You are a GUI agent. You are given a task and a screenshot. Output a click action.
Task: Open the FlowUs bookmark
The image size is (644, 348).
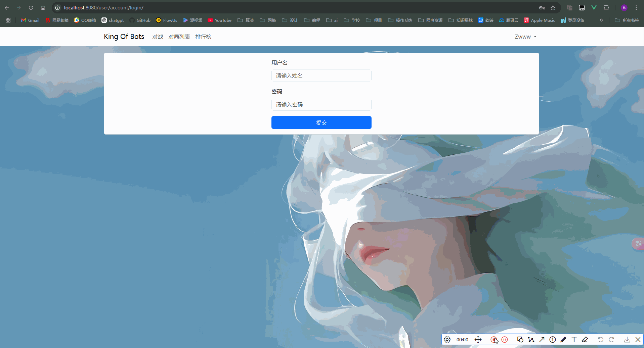(x=167, y=20)
